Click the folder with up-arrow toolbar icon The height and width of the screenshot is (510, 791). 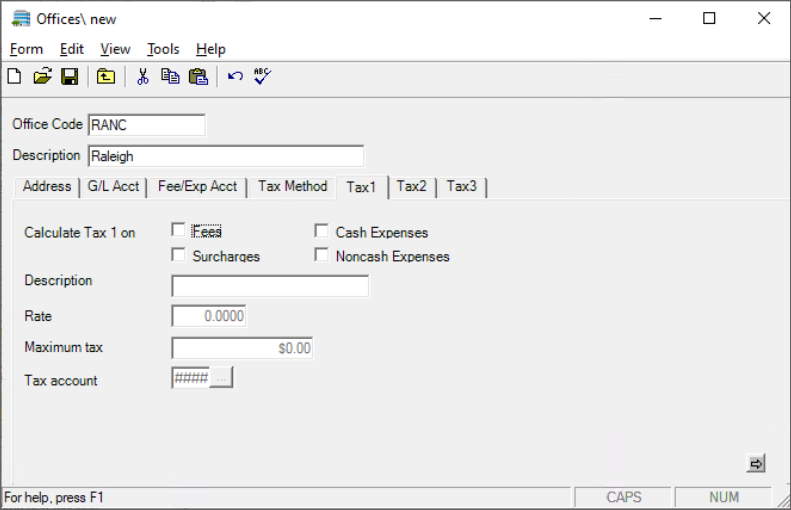(x=105, y=77)
